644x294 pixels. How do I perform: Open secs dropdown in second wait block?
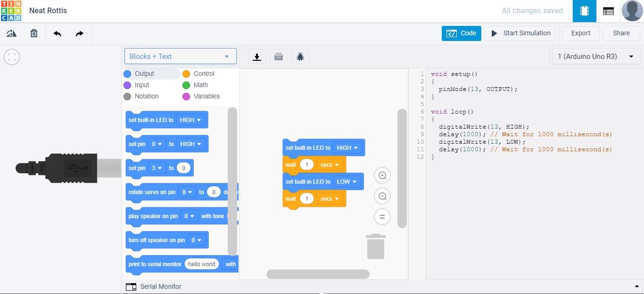pyautogui.click(x=330, y=199)
